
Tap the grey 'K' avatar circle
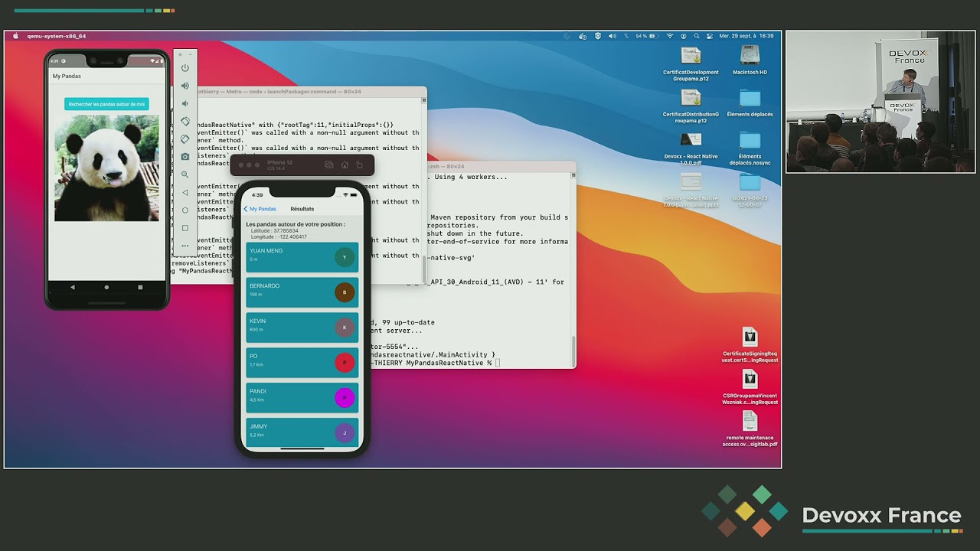click(x=345, y=328)
